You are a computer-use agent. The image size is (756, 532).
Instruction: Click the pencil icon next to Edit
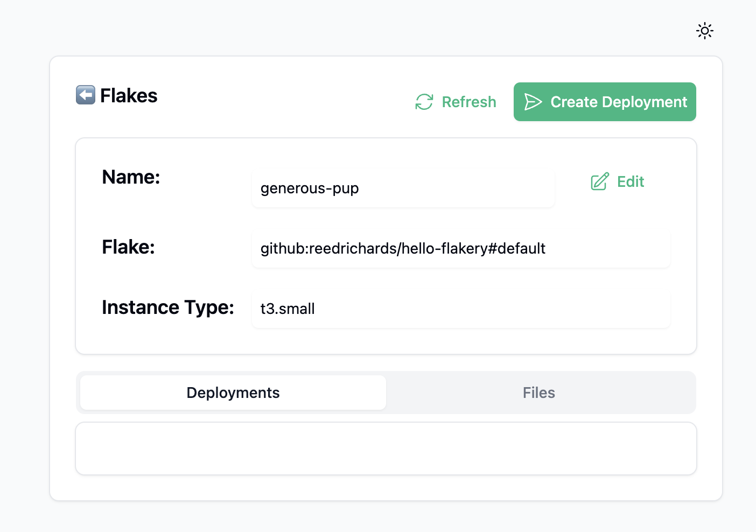pos(600,181)
